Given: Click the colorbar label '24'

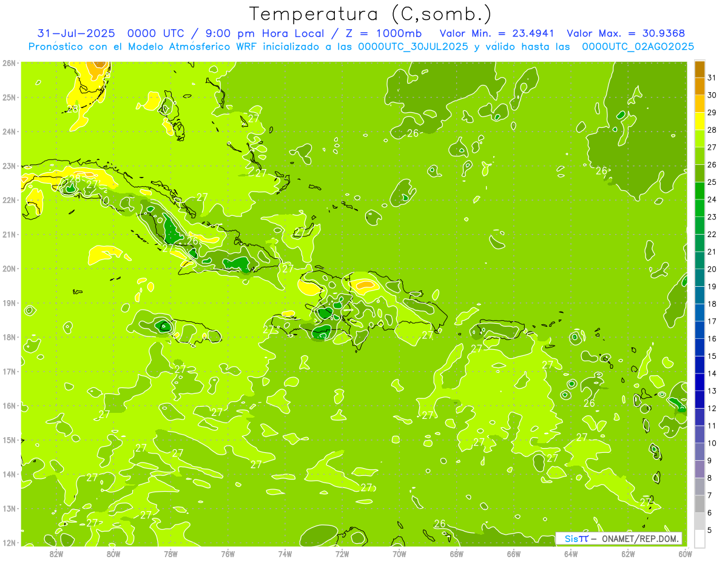Looking at the screenshot, I should [712, 199].
